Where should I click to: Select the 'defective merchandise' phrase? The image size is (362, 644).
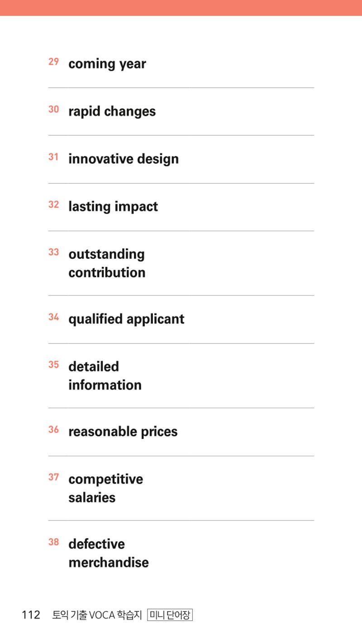[109, 553]
